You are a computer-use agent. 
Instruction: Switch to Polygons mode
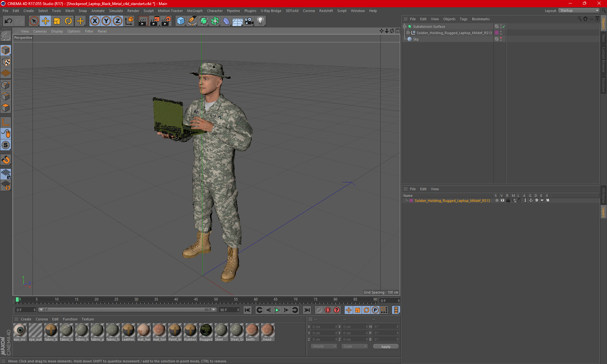(x=6, y=108)
